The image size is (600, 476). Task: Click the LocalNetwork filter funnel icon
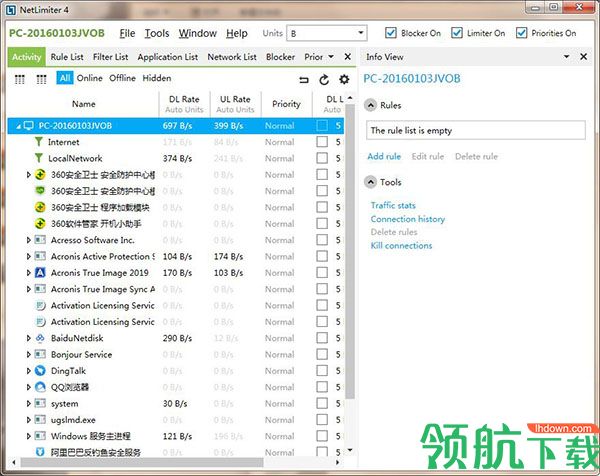click(40, 158)
